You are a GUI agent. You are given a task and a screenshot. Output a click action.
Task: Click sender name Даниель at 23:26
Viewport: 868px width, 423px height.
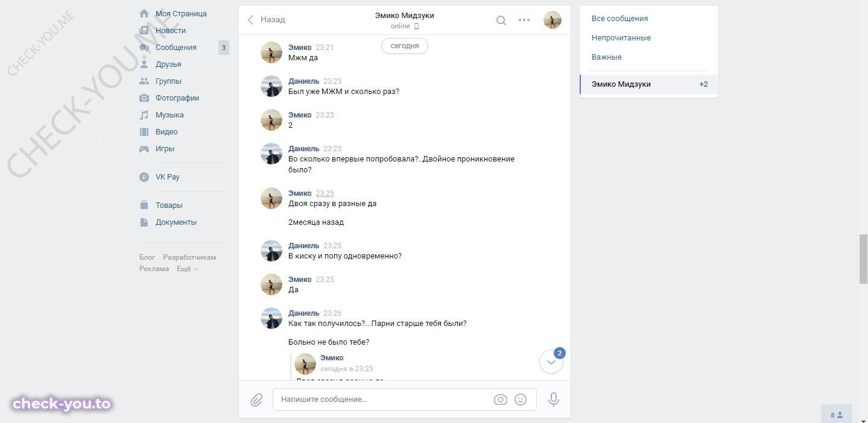304,313
